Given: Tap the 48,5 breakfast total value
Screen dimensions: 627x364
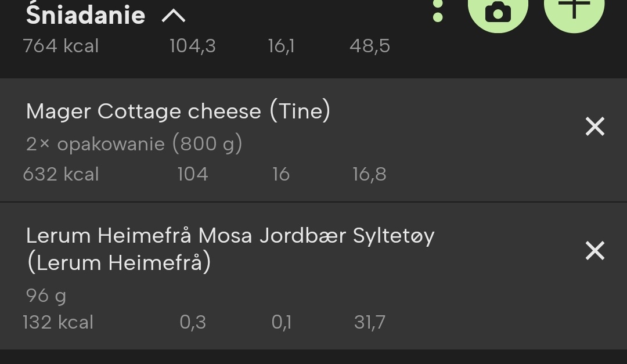Looking at the screenshot, I should (x=369, y=46).
